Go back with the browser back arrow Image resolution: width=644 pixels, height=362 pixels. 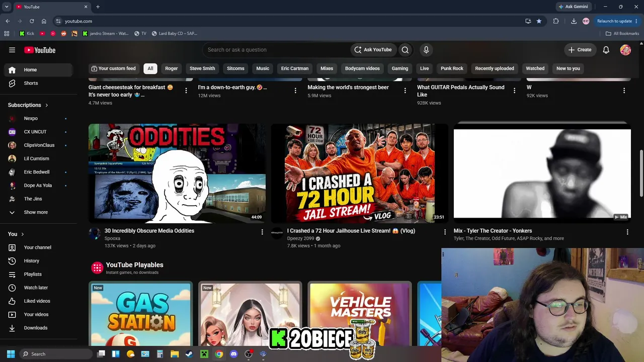pyautogui.click(x=8, y=21)
